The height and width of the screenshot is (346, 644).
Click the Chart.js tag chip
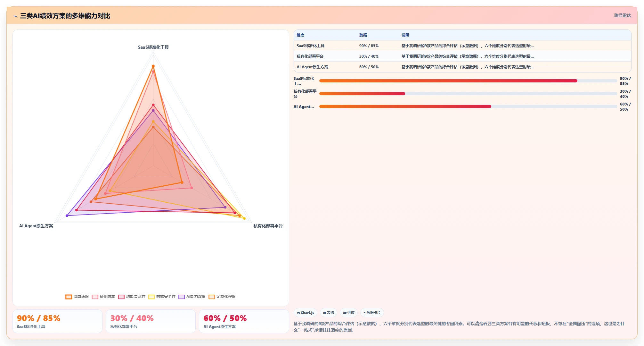click(305, 313)
